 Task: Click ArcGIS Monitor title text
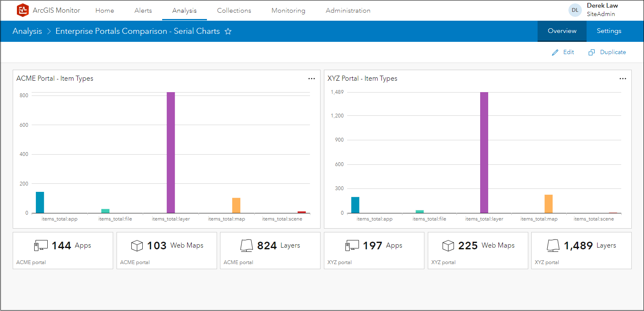(57, 11)
